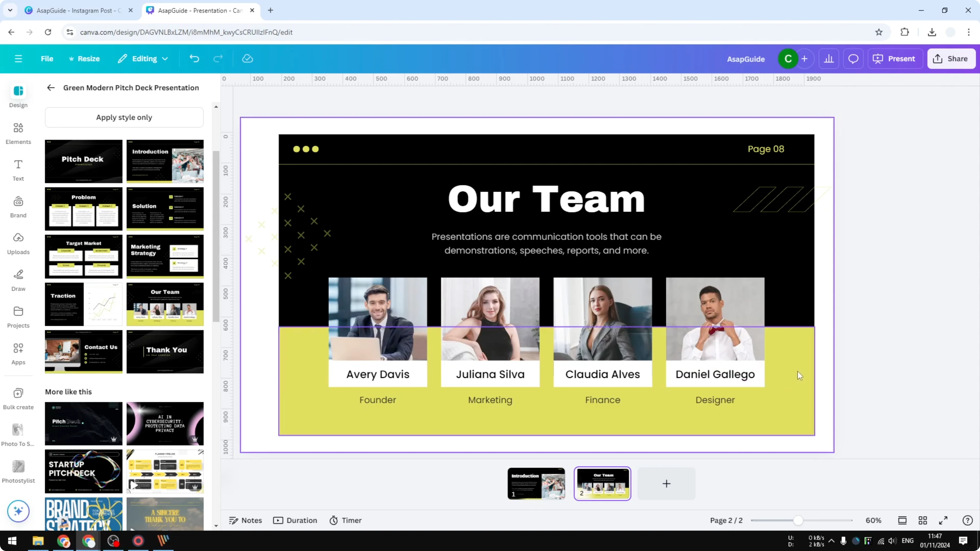
Task: Open the Resize dropdown
Action: click(84, 59)
